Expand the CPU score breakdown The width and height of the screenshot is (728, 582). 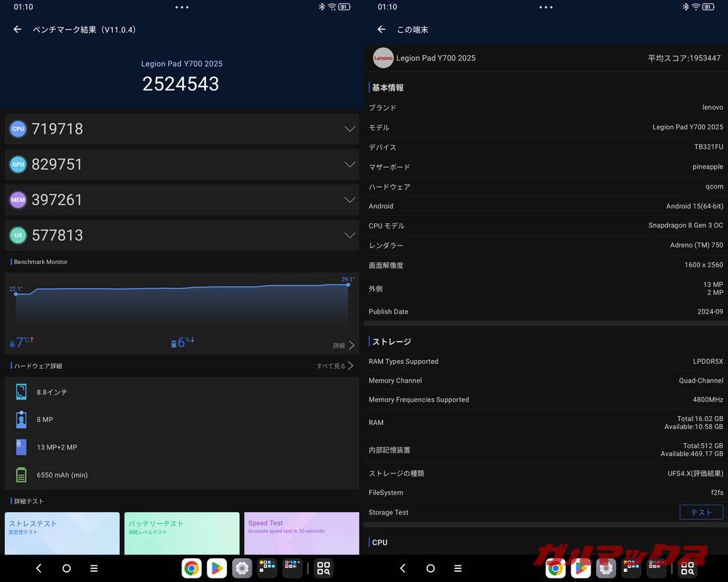click(349, 129)
